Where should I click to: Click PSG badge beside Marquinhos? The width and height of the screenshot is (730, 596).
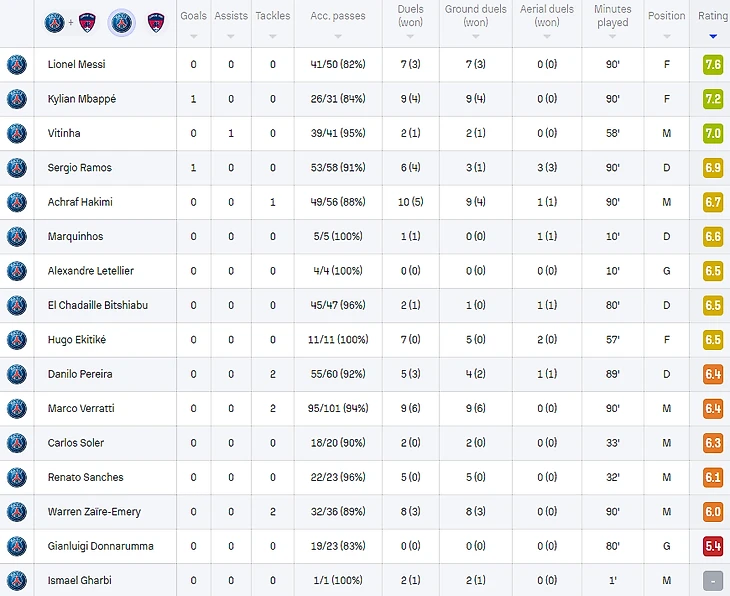tap(17, 237)
